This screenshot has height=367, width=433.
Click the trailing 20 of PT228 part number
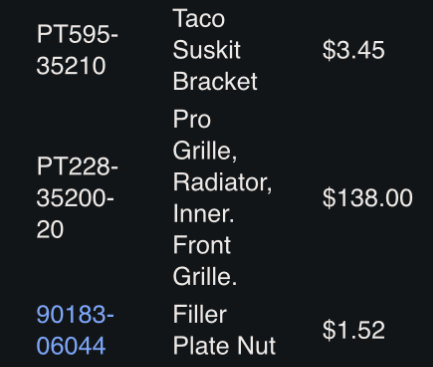(50, 229)
